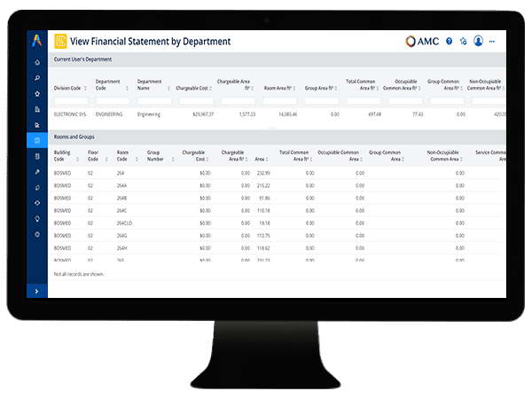Open the three-dots more options menu
The image size is (532, 399).
pyautogui.click(x=492, y=41)
